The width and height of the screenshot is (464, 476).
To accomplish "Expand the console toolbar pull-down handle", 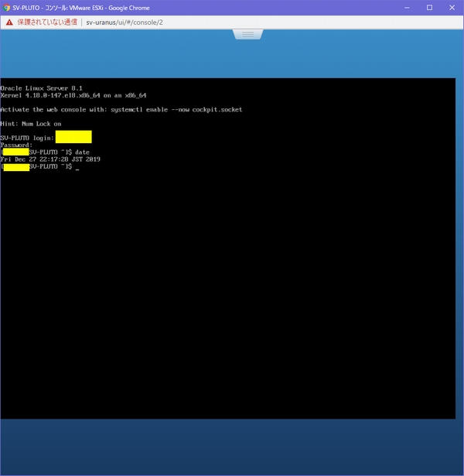I will (x=247, y=34).
